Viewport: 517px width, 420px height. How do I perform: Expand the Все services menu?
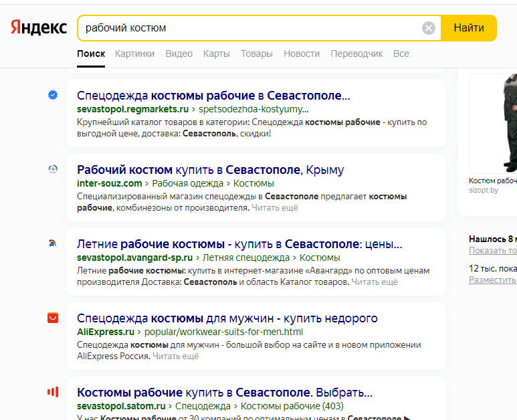pos(401,54)
